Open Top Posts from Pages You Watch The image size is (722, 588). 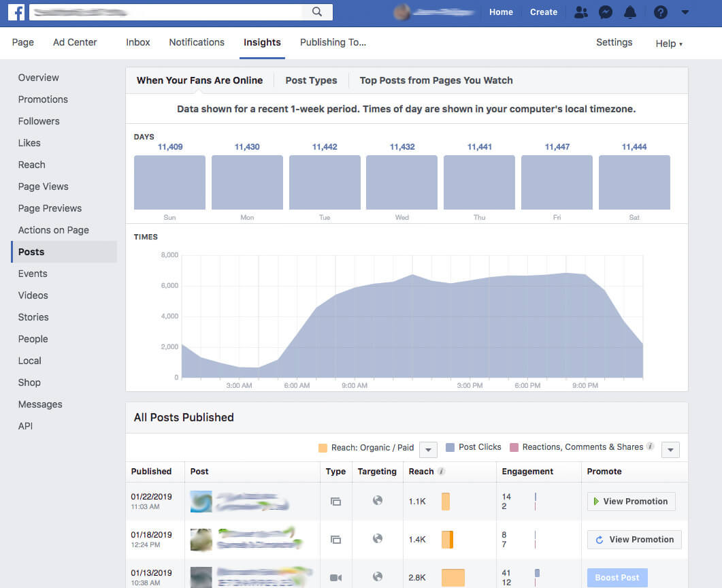436,80
